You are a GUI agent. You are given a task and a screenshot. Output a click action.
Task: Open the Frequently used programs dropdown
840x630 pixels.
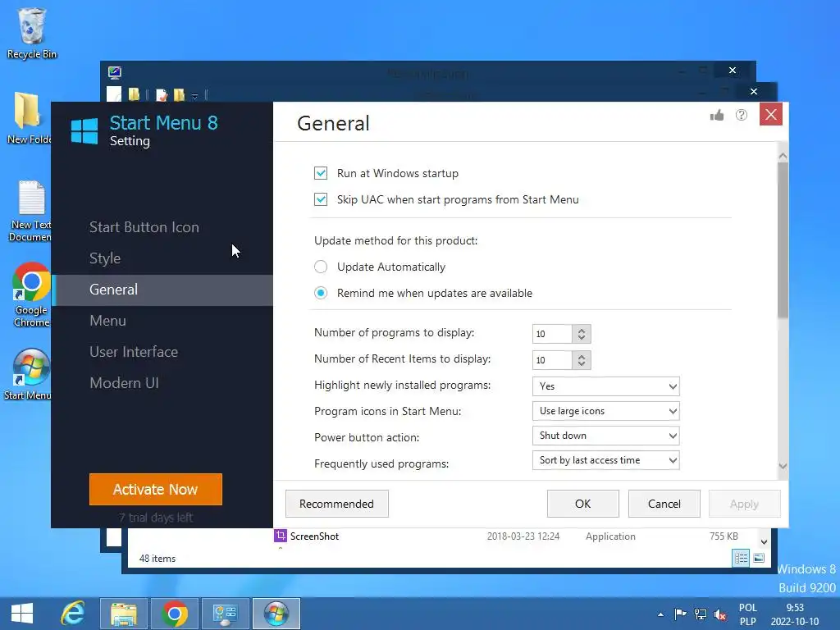click(x=606, y=460)
